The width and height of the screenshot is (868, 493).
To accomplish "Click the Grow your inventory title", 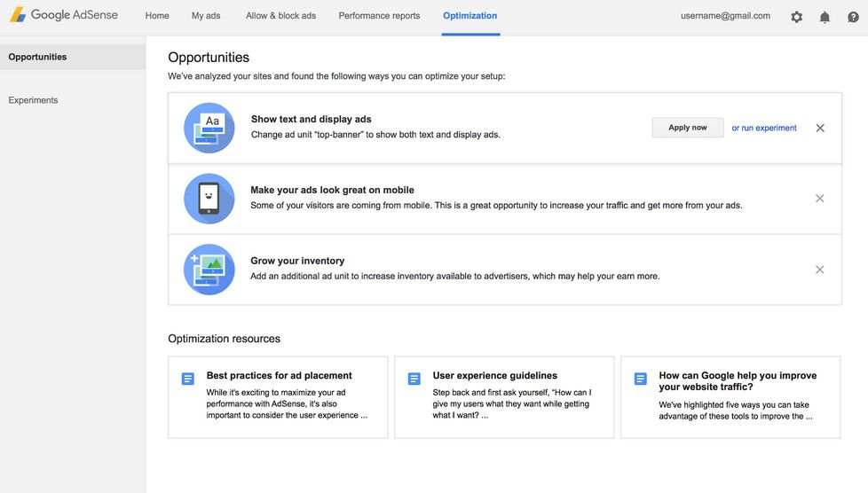I will click(297, 261).
